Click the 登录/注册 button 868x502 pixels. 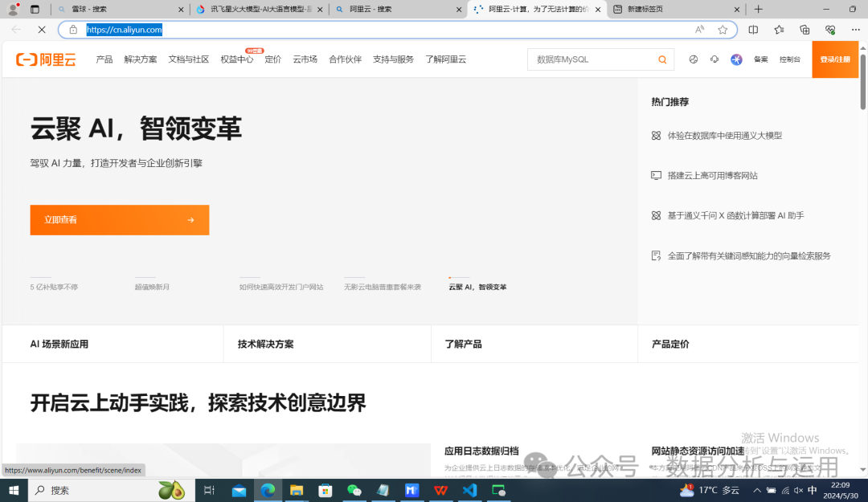point(835,59)
